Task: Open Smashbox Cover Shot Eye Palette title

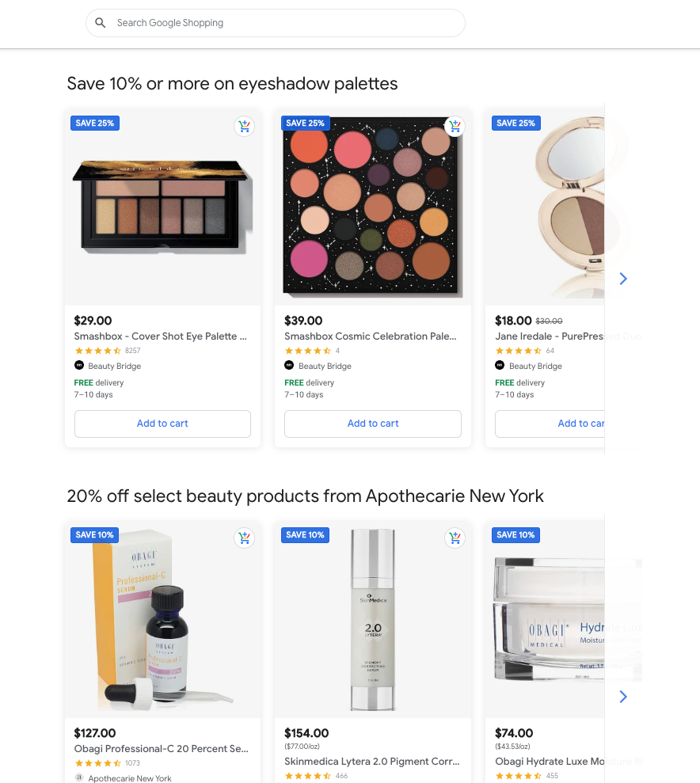Action: point(160,336)
